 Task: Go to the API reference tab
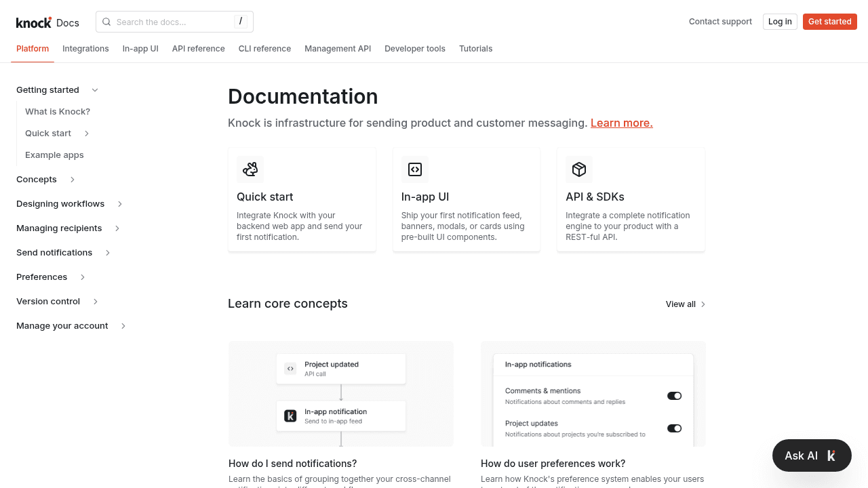[x=198, y=49]
